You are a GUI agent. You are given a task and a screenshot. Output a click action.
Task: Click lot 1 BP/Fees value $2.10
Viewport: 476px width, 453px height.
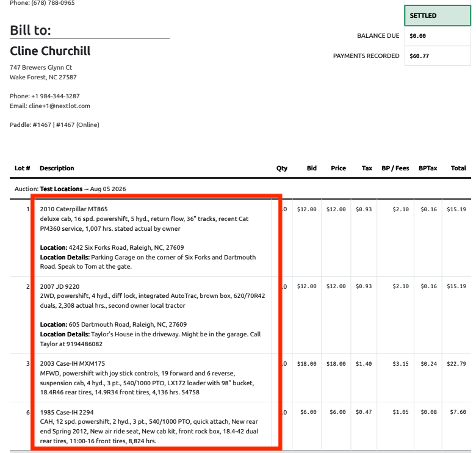[401, 209]
